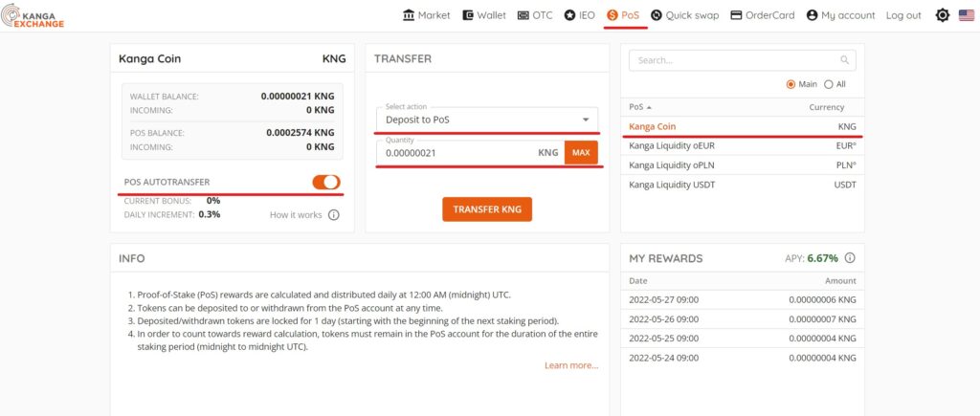This screenshot has width=980, height=416.
Task: Sort by the PoS column arrow
Action: point(649,107)
